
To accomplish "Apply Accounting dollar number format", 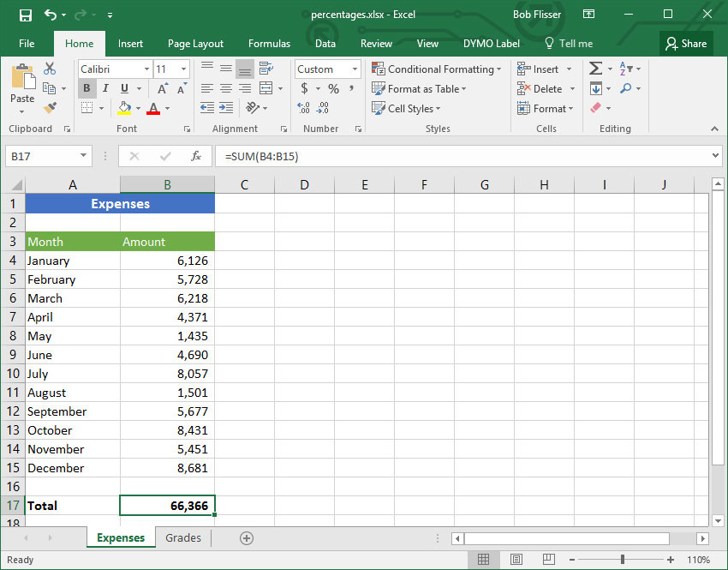I will (x=305, y=88).
